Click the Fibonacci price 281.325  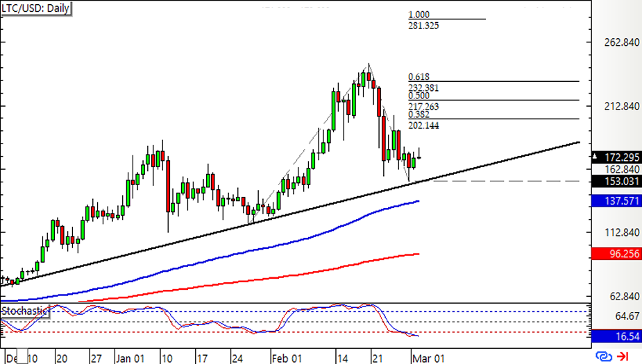pyautogui.click(x=423, y=26)
